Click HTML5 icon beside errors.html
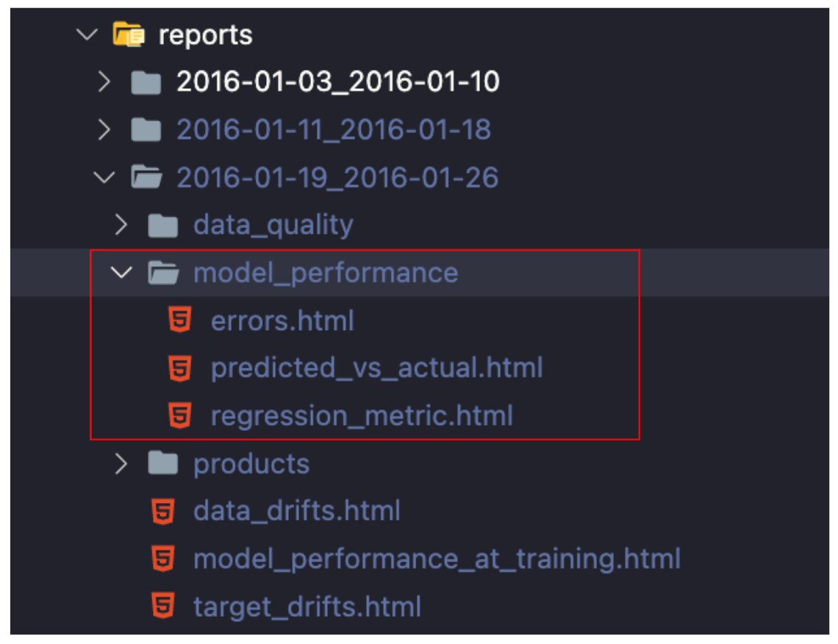The width and height of the screenshot is (838, 644). tap(180, 320)
